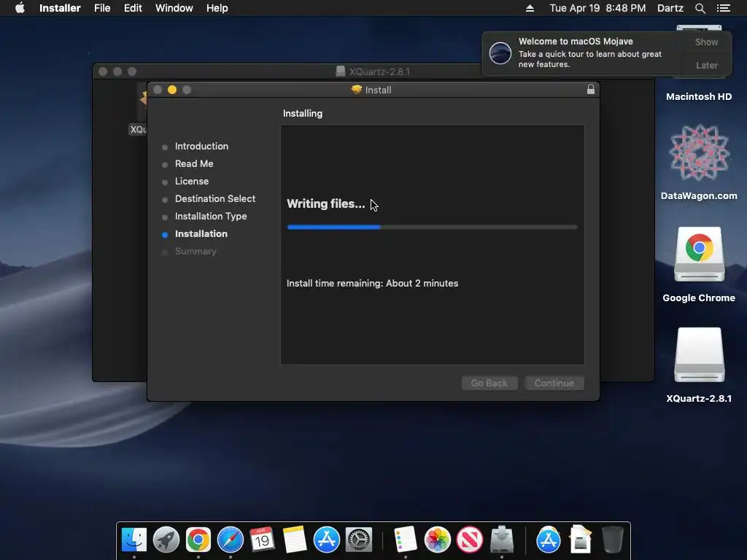Select the dimmed Summary step

pyautogui.click(x=196, y=252)
